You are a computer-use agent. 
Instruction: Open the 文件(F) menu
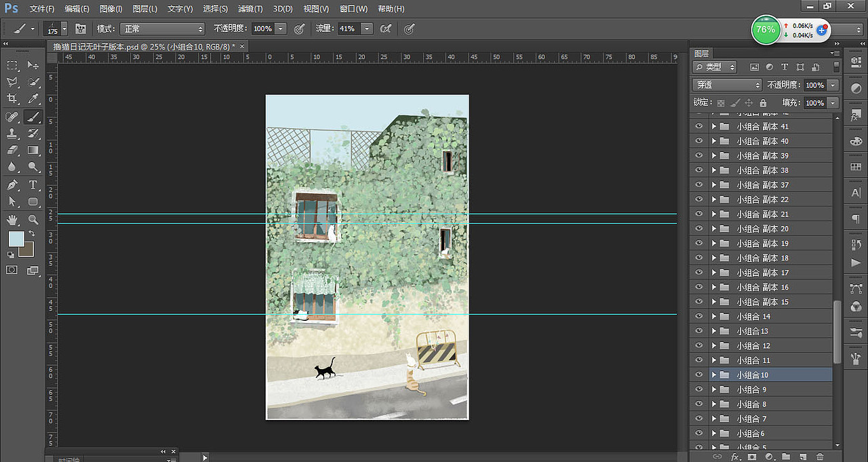42,9
